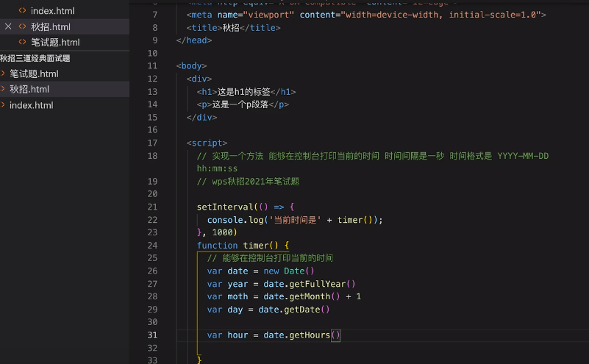Screen dimensions: 589x364
Task: Click new Date() on line 26
Action: coord(288,271)
